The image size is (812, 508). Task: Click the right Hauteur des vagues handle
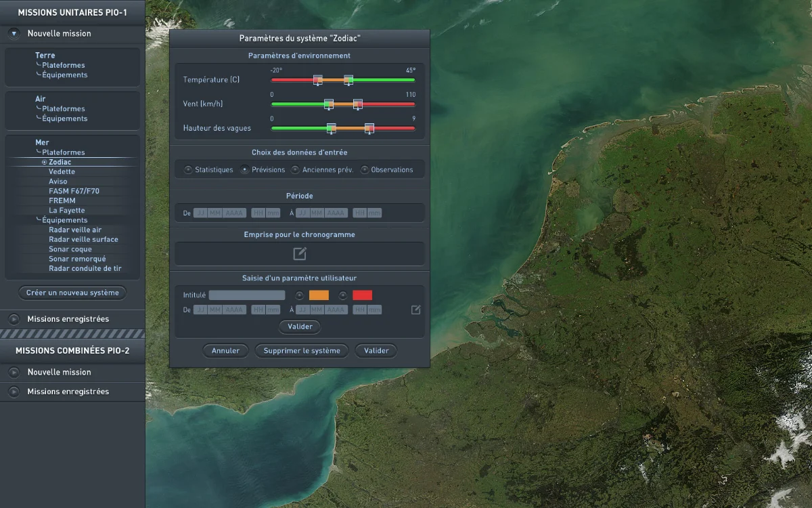click(369, 128)
